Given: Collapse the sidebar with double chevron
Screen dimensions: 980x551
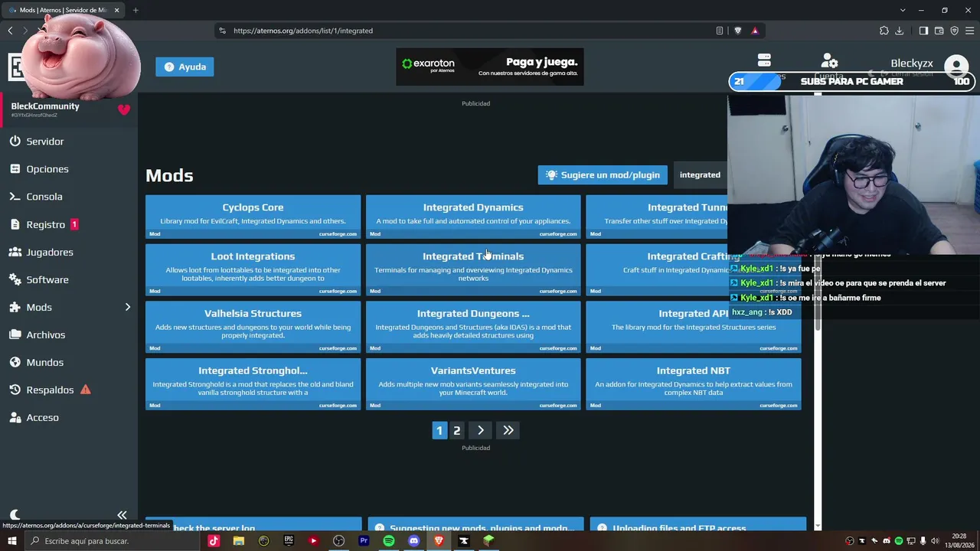Looking at the screenshot, I should click(x=122, y=515).
